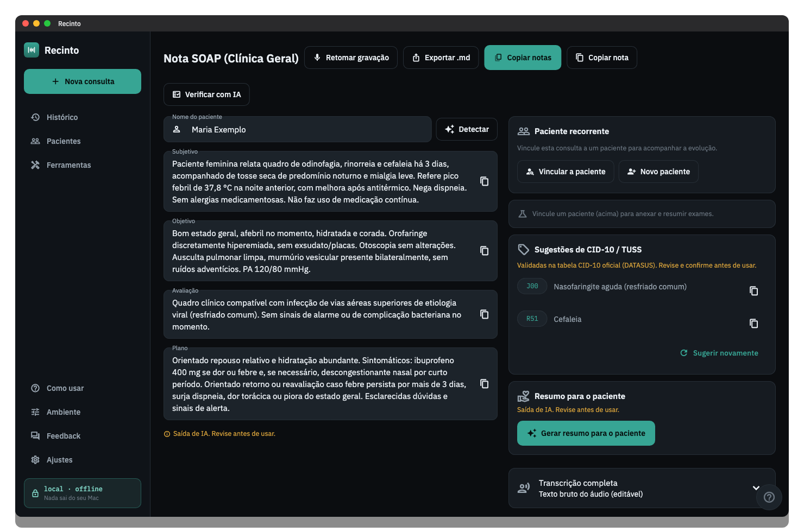804x532 pixels.
Task: Start a new consultation with Nova consulta
Action: pos(83,81)
